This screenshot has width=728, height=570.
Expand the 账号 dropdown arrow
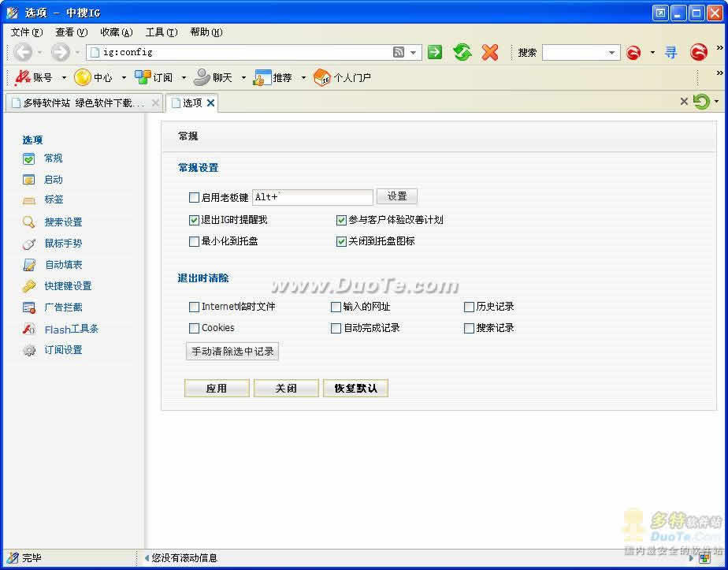pyautogui.click(x=64, y=77)
